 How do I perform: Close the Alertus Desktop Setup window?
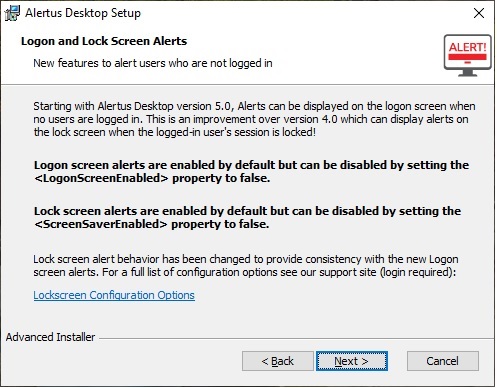point(479,13)
